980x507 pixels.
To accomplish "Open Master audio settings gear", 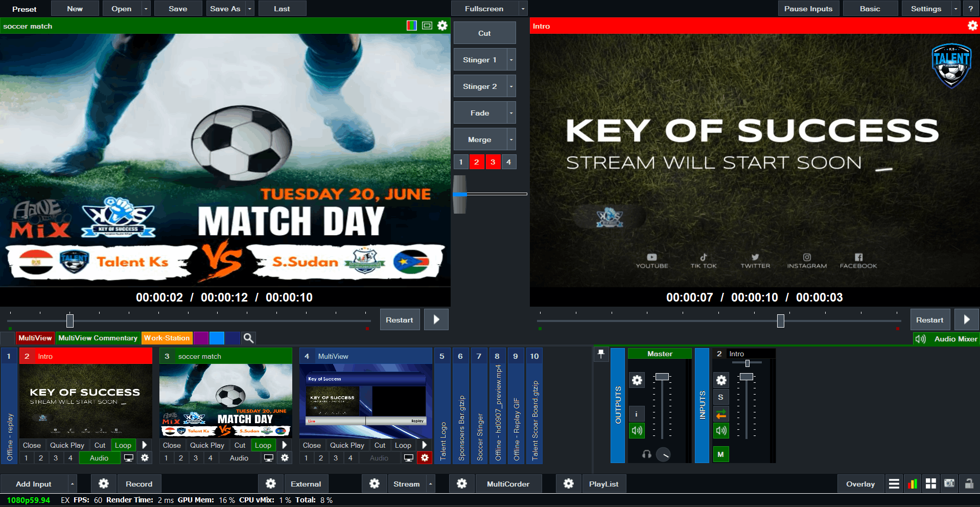I will click(x=637, y=380).
